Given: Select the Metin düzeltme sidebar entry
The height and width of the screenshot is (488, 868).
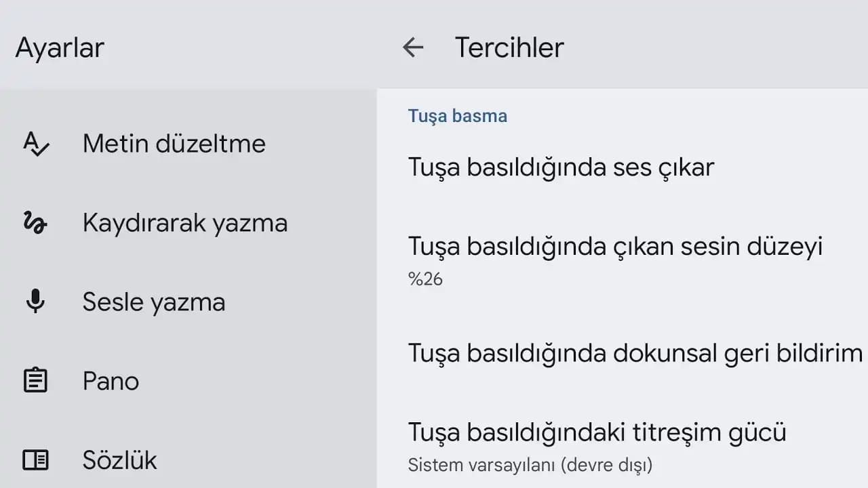Looking at the screenshot, I should [x=174, y=144].
